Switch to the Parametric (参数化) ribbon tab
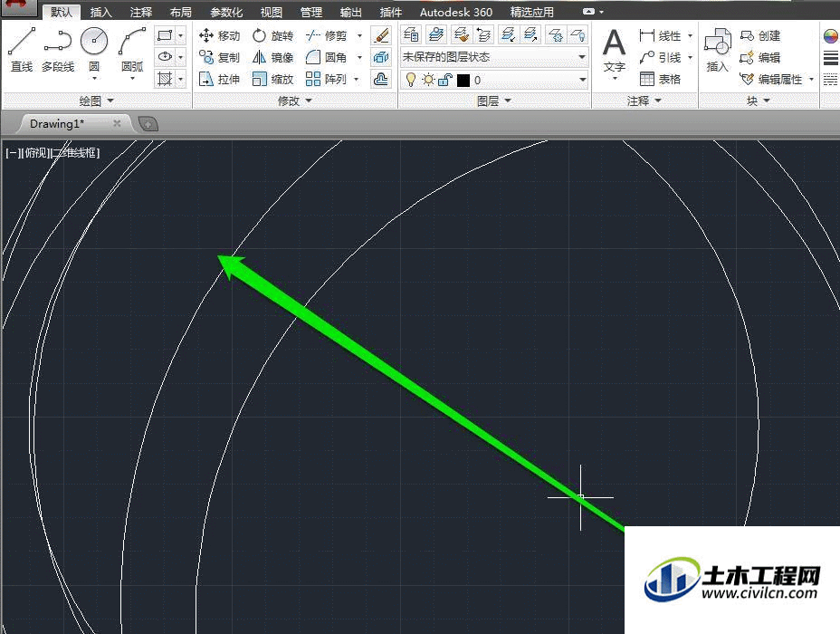This screenshot has width=840, height=634. click(226, 12)
